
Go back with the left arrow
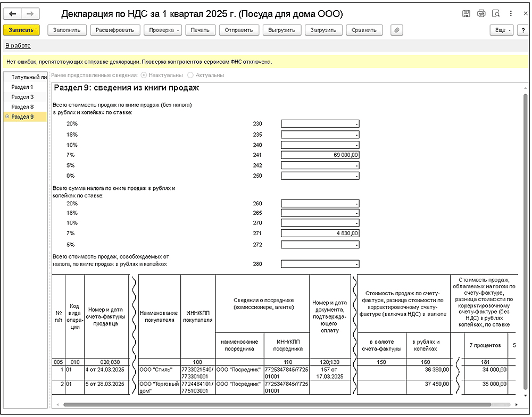[13, 14]
